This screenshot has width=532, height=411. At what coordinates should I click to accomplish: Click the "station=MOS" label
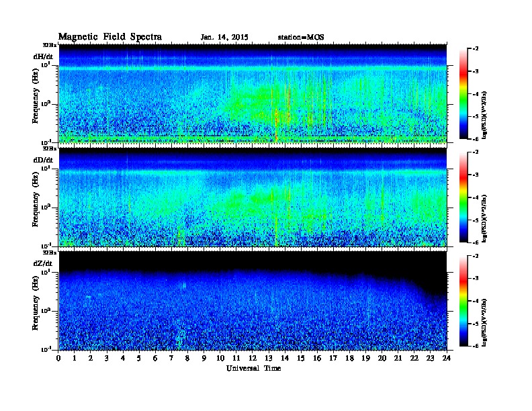tap(301, 38)
